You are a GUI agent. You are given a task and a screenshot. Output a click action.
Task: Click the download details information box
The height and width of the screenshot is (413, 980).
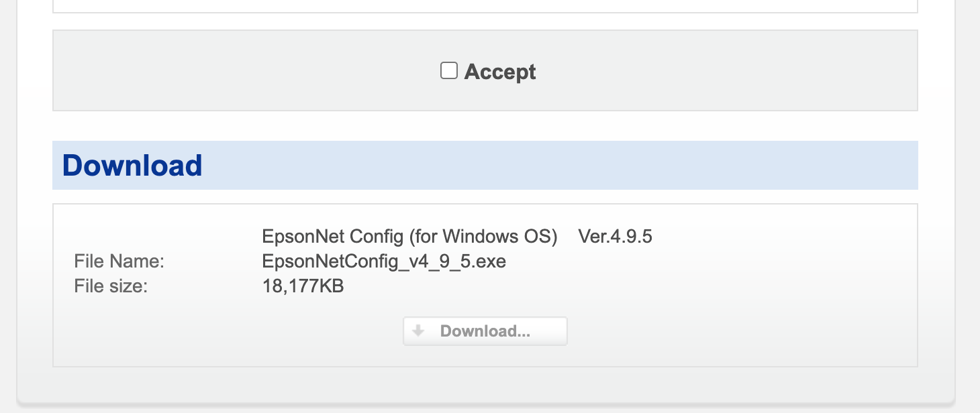coord(738,285)
